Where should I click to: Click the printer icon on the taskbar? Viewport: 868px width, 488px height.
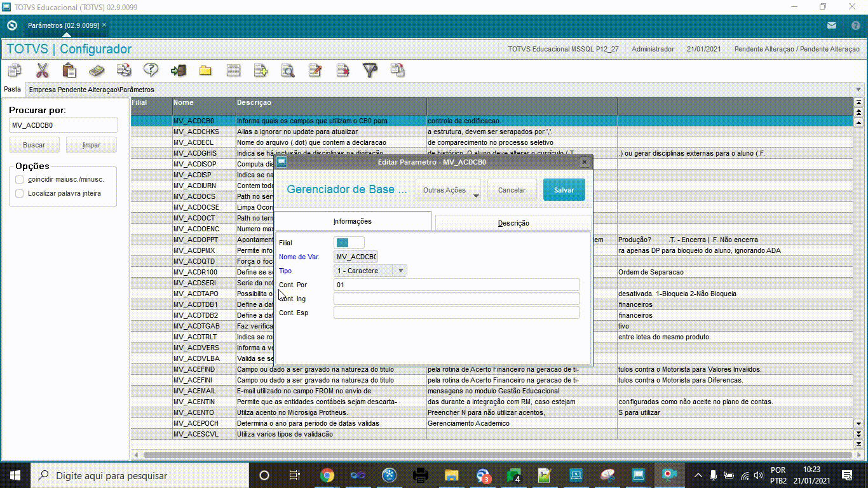point(420,475)
